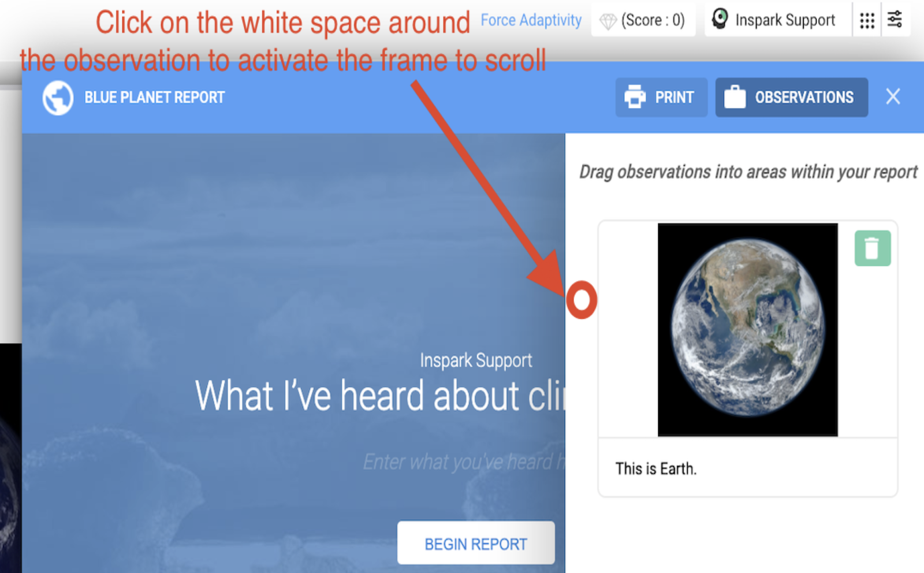Select the Earth photo thumbnail
The height and width of the screenshot is (573, 924).
(748, 330)
